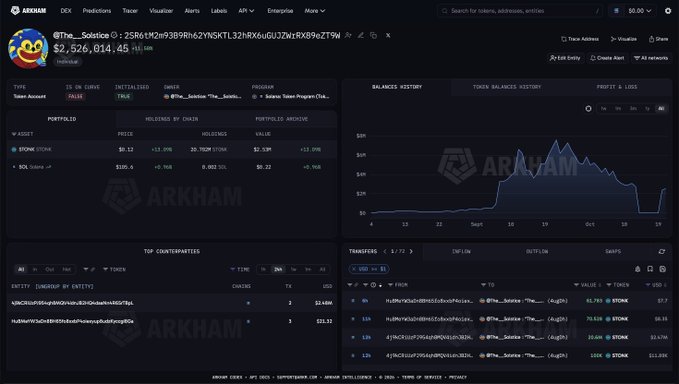Click the bookmark icon above transfers table

[x=650, y=269]
